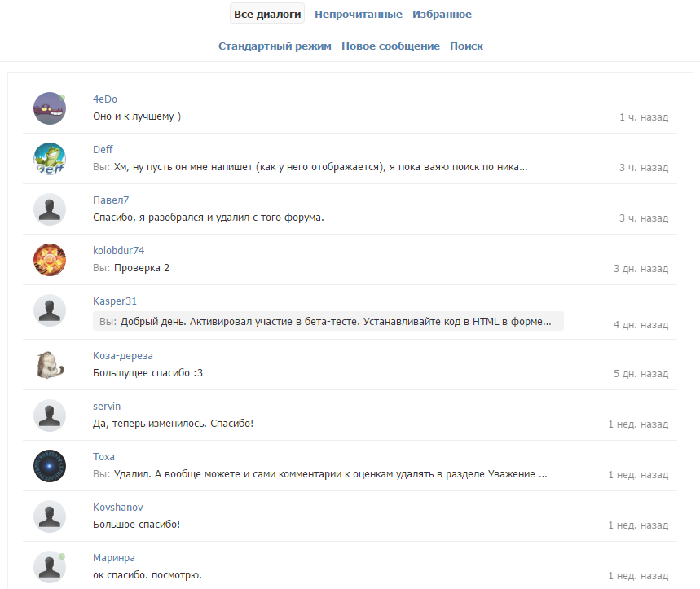Start a Новое сообщение
Viewport: 700px width, 589px height.
click(x=390, y=46)
